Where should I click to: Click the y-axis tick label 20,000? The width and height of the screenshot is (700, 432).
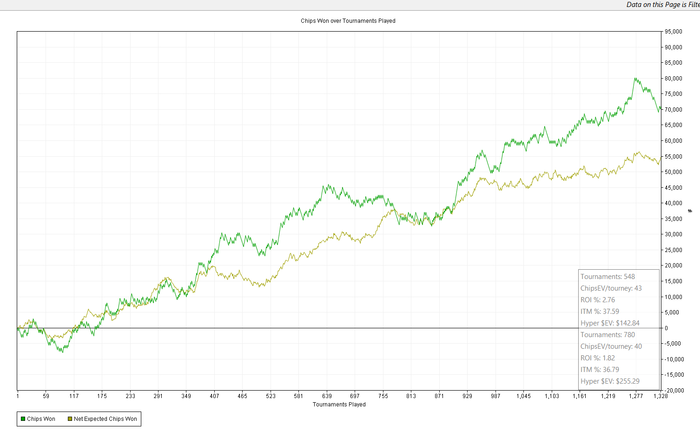[x=673, y=266]
